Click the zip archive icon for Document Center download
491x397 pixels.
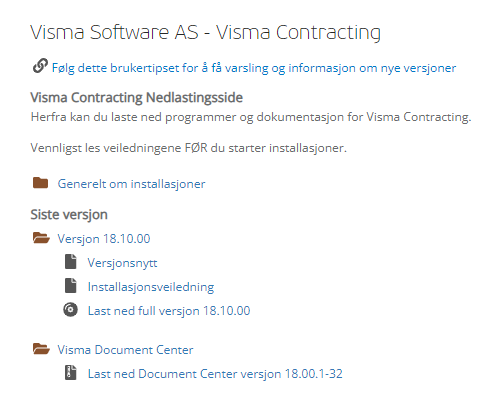[x=71, y=373]
